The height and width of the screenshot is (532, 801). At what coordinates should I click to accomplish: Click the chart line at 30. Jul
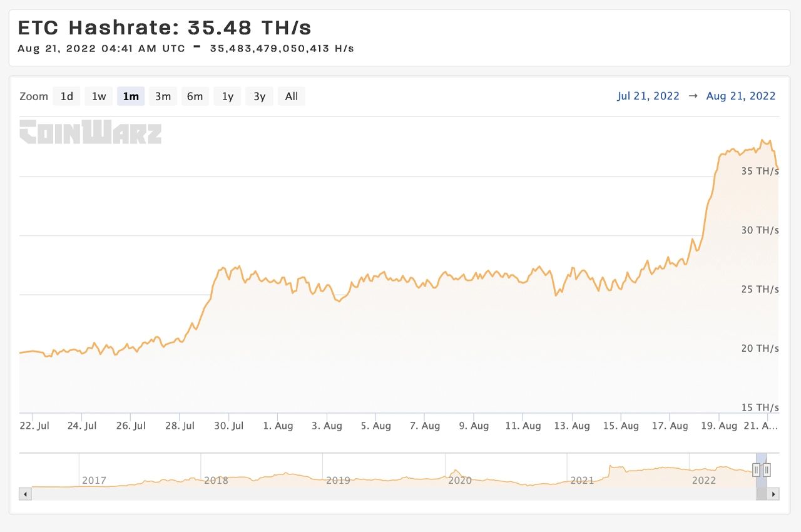point(229,279)
